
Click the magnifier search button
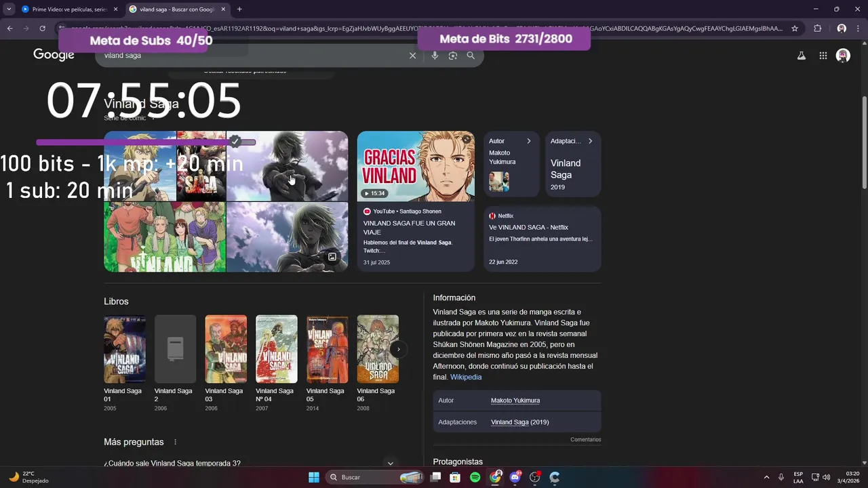471,56
